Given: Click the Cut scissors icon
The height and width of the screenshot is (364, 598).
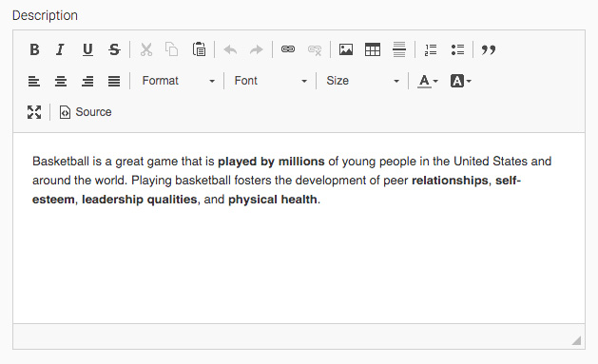Looking at the screenshot, I should point(146,49).
